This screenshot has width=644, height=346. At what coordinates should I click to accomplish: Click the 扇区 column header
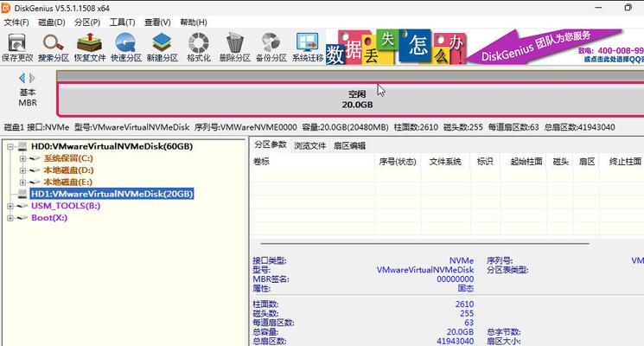[x=586, y=162]
